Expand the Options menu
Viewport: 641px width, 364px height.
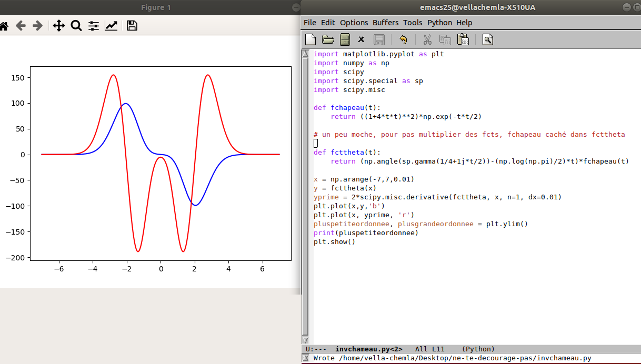[x=354, y=23]
